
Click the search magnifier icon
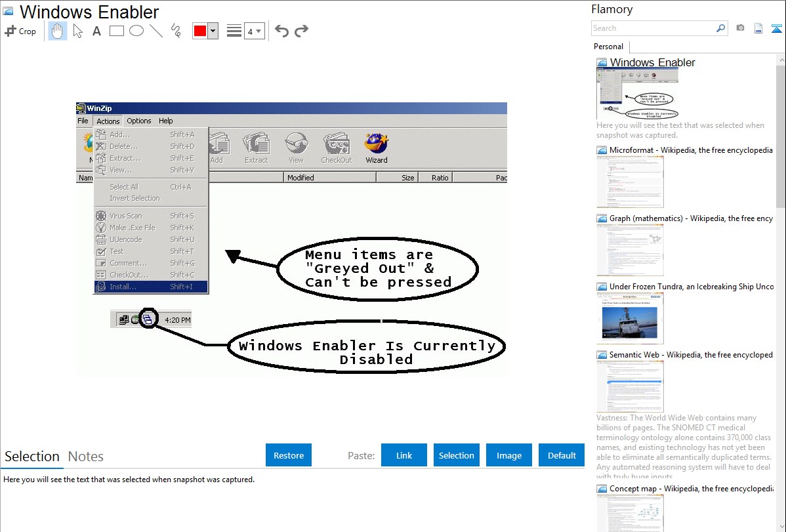pos(720,28)
